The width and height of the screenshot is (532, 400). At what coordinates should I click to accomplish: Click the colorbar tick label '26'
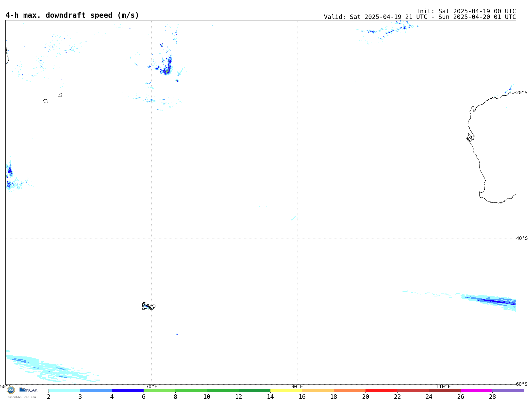point(461,397)
